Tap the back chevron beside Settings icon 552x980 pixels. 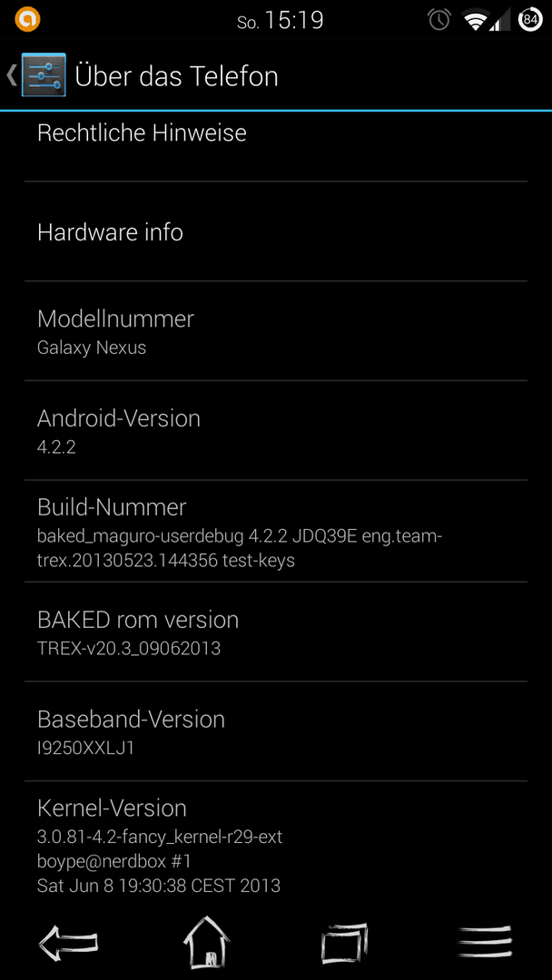click(12, 75)
